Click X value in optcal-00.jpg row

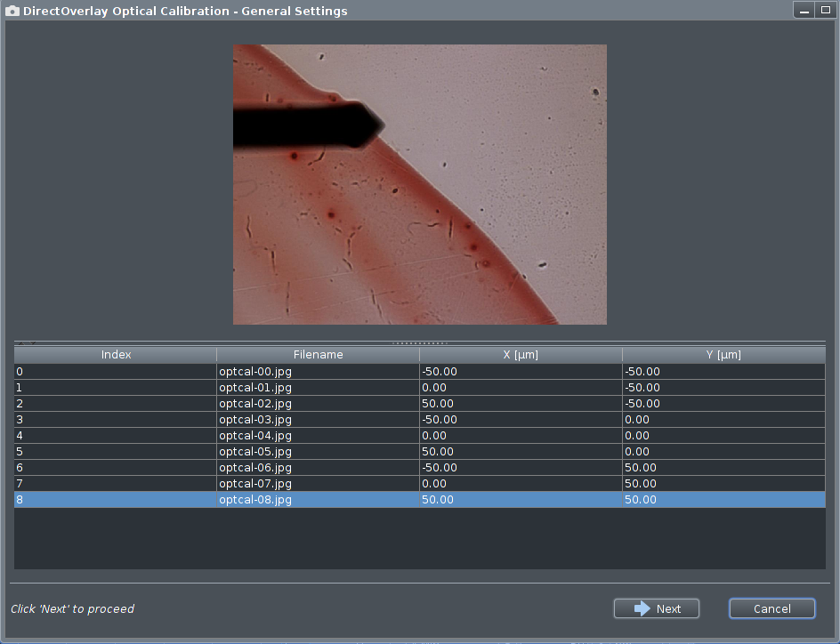tap(521, 372)
